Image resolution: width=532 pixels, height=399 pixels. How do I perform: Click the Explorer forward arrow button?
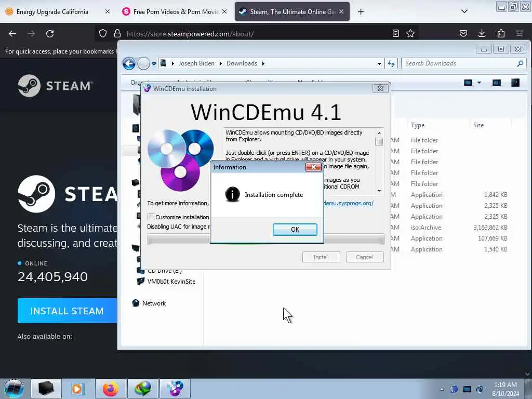(143, 63)
